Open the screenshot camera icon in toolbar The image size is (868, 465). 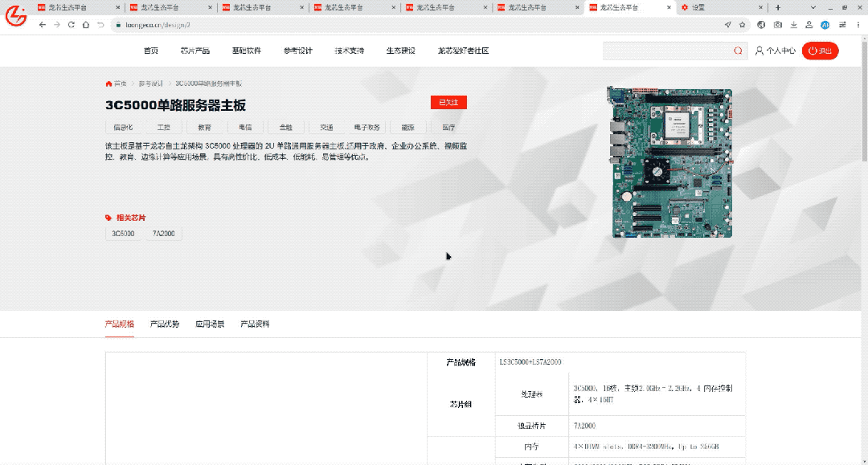[x=777, y=25]
